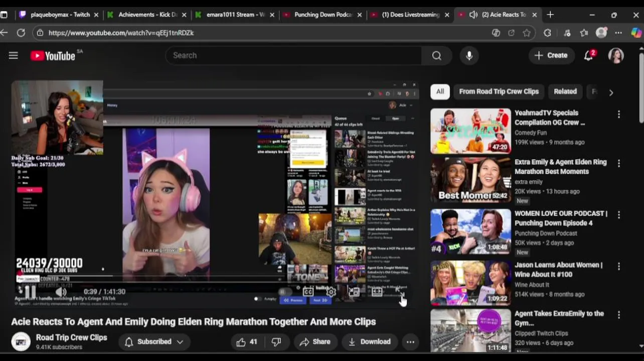
Task: Open Punching Down Episode 4 thumbnail
Action: click(470, 232)
